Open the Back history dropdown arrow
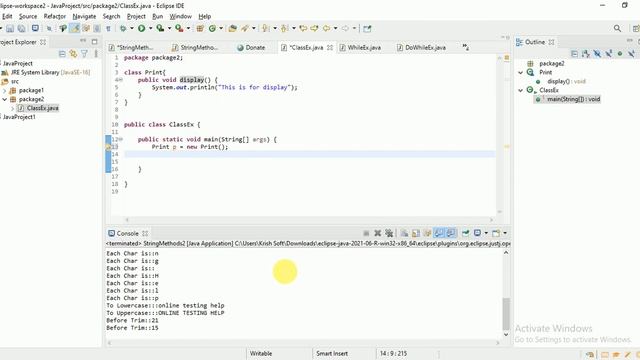 pyautogui.click(x=336, y=29)
